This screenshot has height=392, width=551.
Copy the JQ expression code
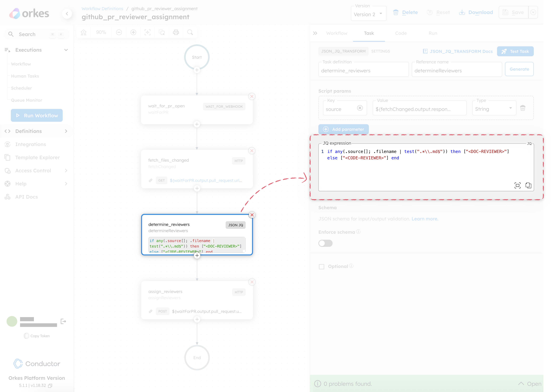coord(528,185)
